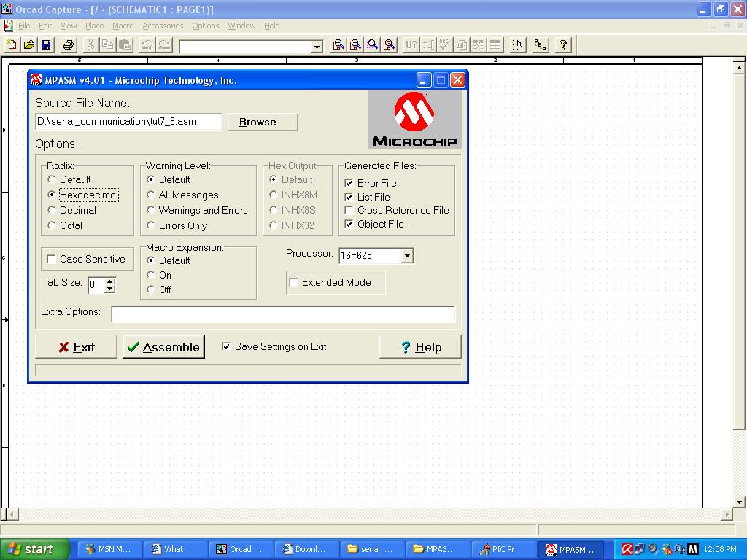Screen dimensions: 747x560
Task: Select the Bill of materials toolbar icon
Action: (x=495, y=44)
